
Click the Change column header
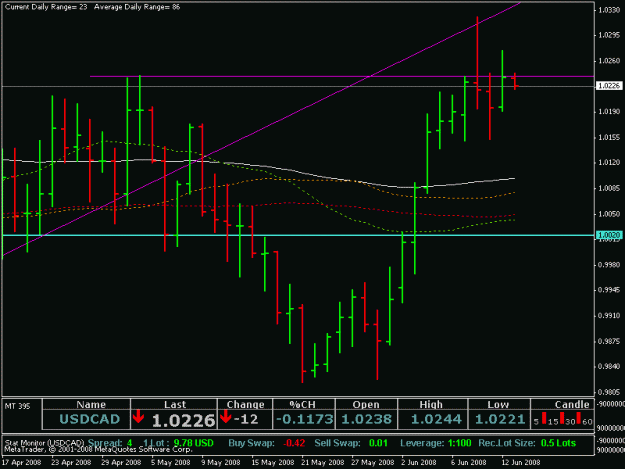click(245, 404)
